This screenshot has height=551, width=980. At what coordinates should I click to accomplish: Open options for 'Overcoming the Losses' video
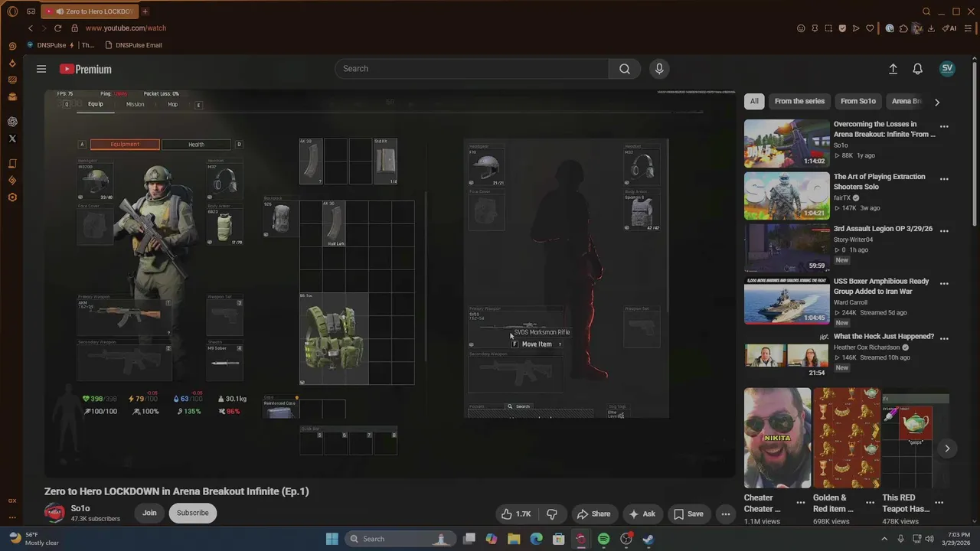[944, 127]
